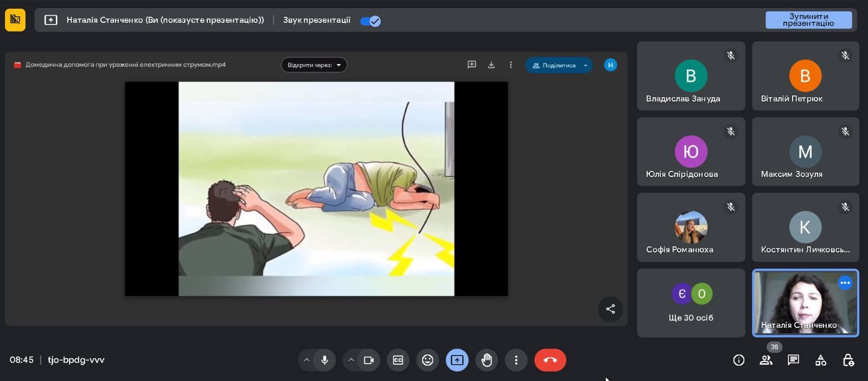Screen dimensions: 868x381
Task: Open the file's three-dot menu
Action: 510,65
